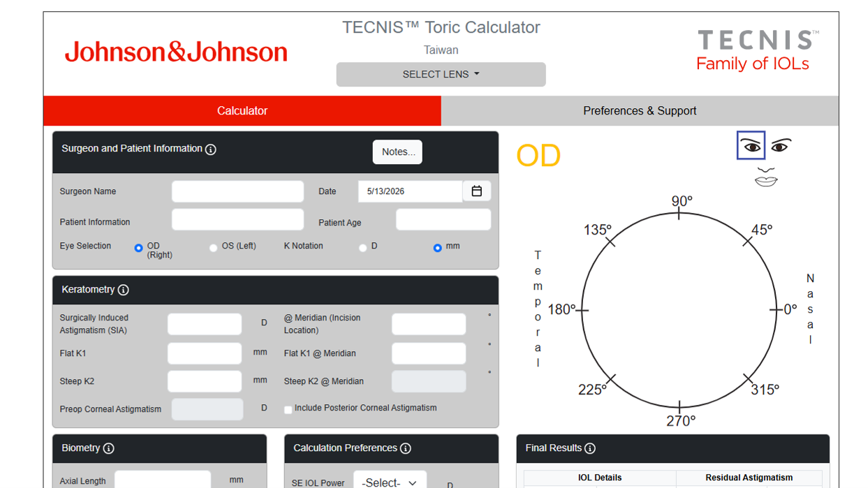Image resolution: width=868 pixels, height=488 pixels.
Task: Click the TECNIS Family of IOLs logo
Action: [x=757, y=51]
